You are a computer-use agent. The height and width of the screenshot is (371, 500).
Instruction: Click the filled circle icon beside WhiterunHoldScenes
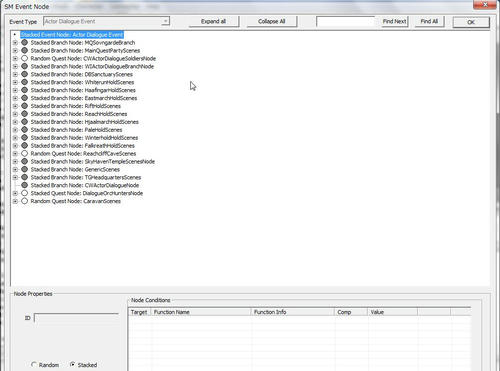tap(24, 82)
